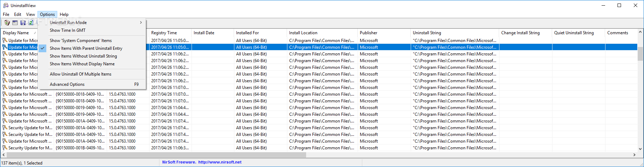Click 'All Users (64-Bit)' in highlighted row
The height and width of the screenshot is (167, 644).
(251, 47)
